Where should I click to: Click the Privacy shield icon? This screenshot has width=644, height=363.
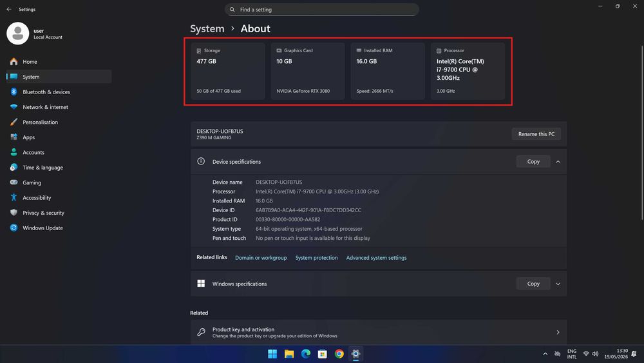click(x=14, y=213)
